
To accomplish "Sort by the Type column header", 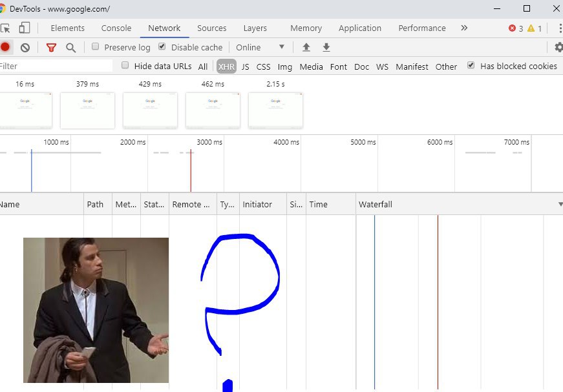I will [228, 204].
